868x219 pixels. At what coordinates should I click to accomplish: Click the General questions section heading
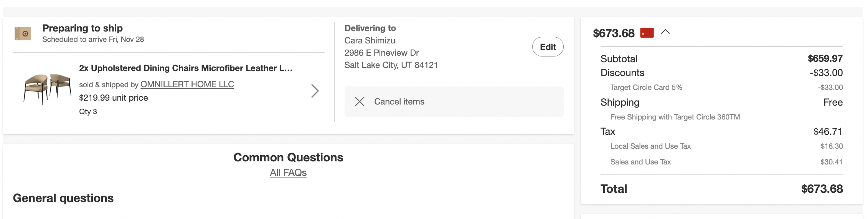click(63, 198)
